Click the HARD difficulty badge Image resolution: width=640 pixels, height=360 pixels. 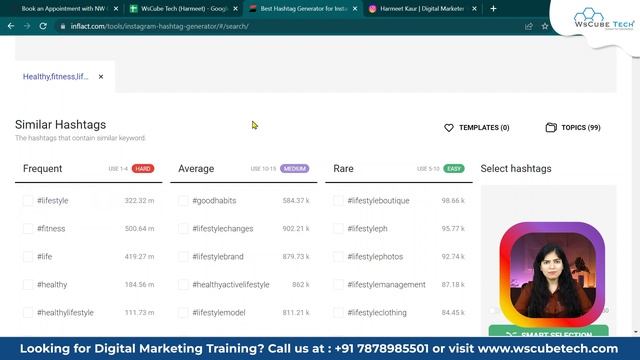pos(143,169)
